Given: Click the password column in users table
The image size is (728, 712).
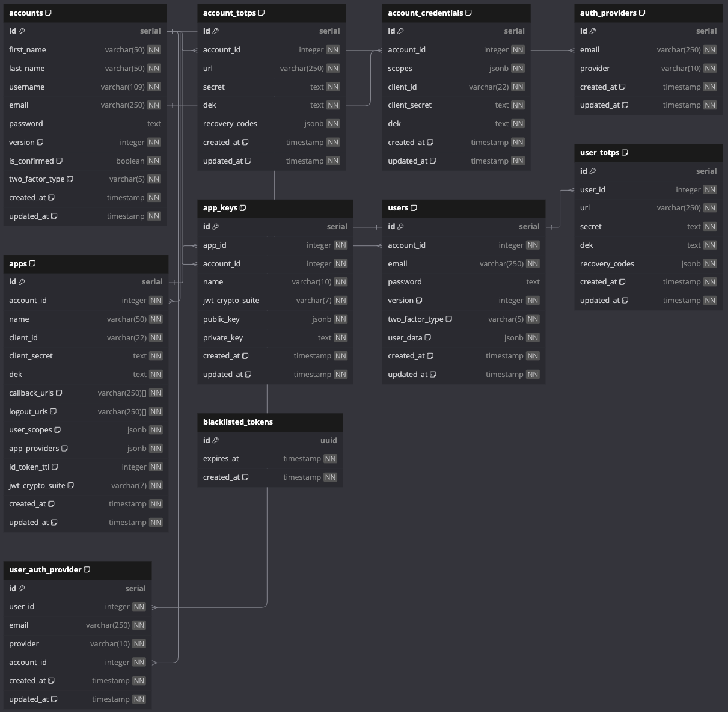Looking at the screenshot, I should coord(464,282).
